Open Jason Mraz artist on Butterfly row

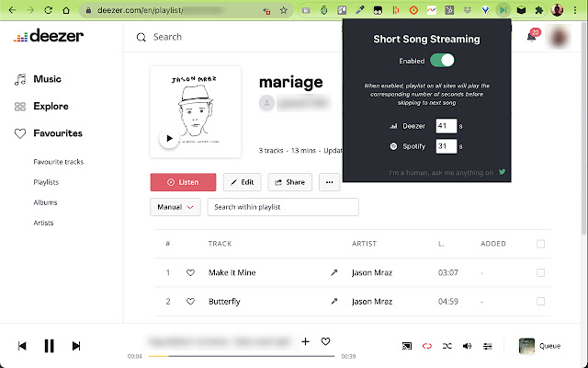coord(372,301)
